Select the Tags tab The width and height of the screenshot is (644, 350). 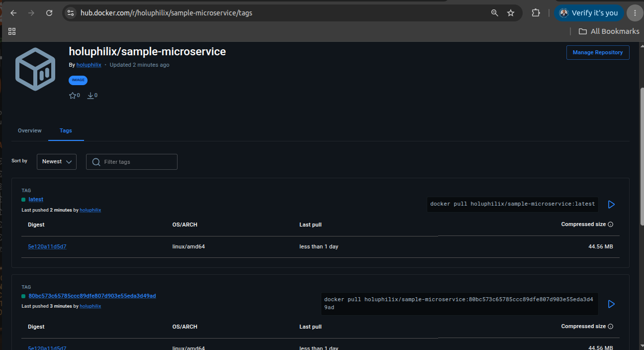tap(66, 130)
